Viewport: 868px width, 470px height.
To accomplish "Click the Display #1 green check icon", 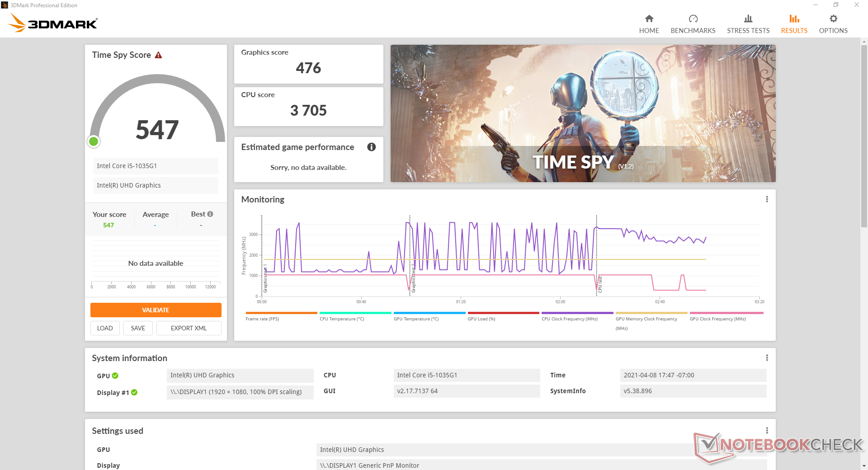I will click(134, 393).
